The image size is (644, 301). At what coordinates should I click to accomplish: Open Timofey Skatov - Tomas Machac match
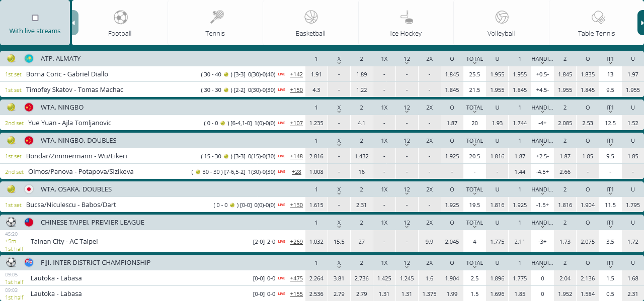click(x=74, y=89)
